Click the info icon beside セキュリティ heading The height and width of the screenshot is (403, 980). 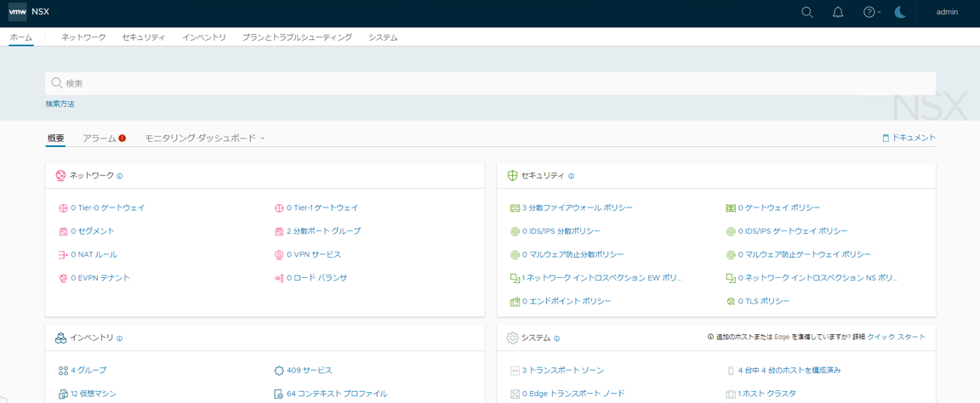pos(571,176)
